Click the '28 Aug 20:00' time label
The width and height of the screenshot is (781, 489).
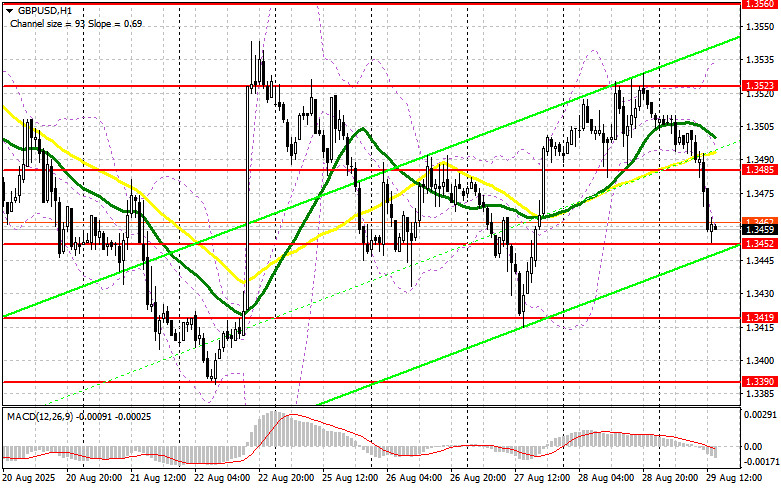(x=670, y=478)
